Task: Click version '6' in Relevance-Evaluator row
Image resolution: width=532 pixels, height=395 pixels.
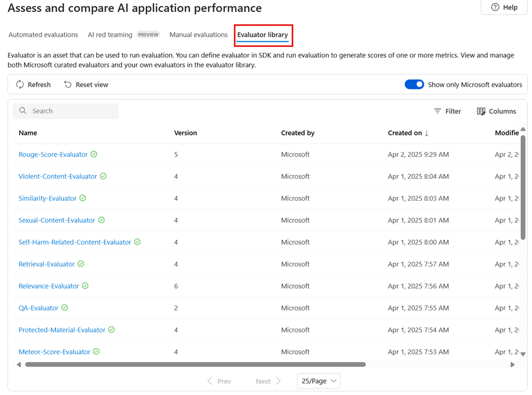Action: pos(176,286)
